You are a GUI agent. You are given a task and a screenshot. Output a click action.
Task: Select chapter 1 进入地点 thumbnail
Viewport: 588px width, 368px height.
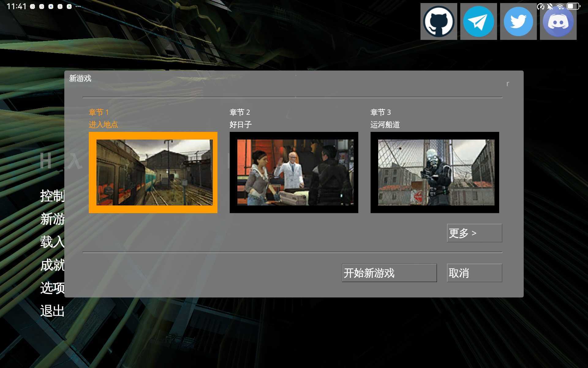(153, 172)
